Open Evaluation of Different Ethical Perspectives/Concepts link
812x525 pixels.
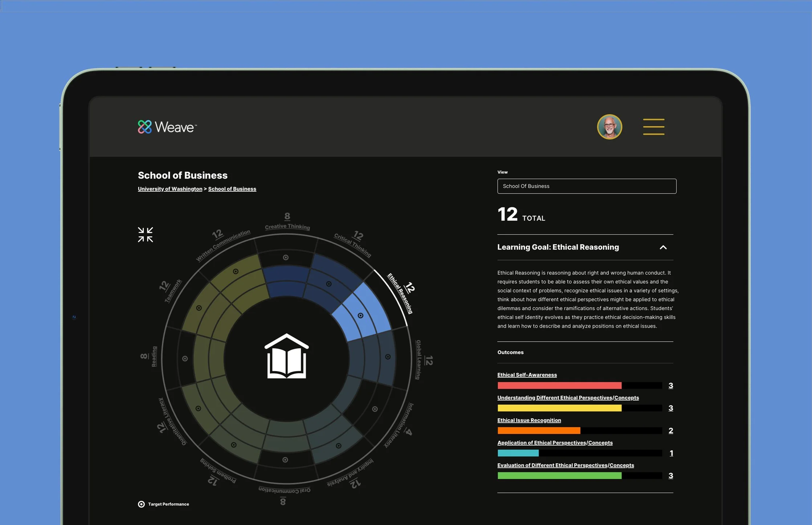(x=566, y=465)
